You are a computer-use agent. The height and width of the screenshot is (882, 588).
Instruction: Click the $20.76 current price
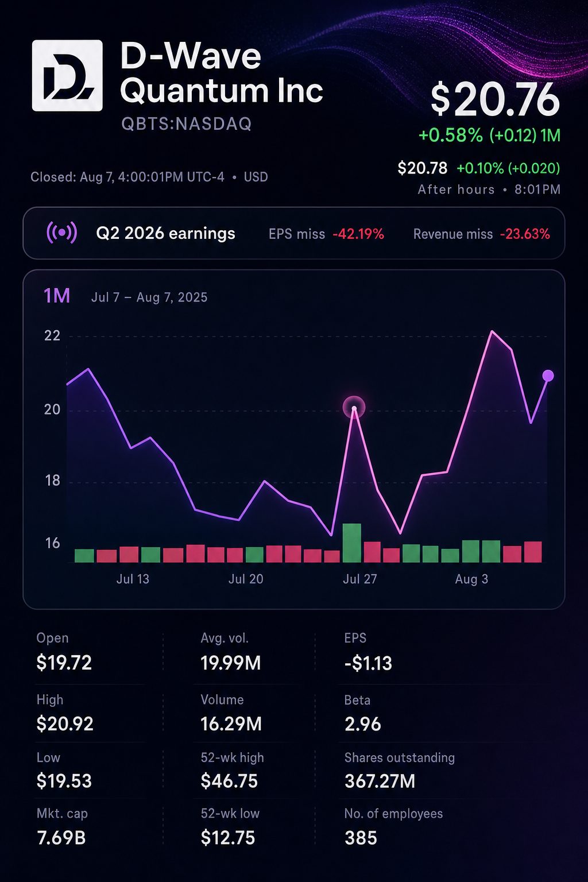(495, 99)
